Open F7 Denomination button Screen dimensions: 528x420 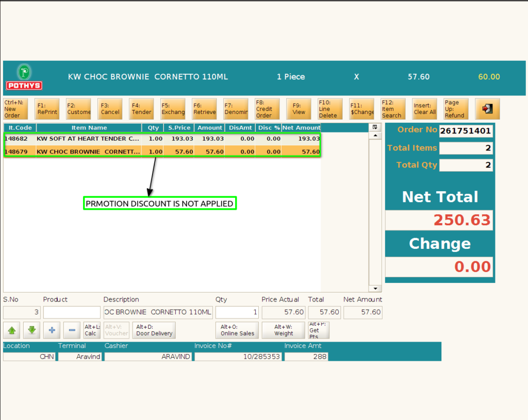236,109
